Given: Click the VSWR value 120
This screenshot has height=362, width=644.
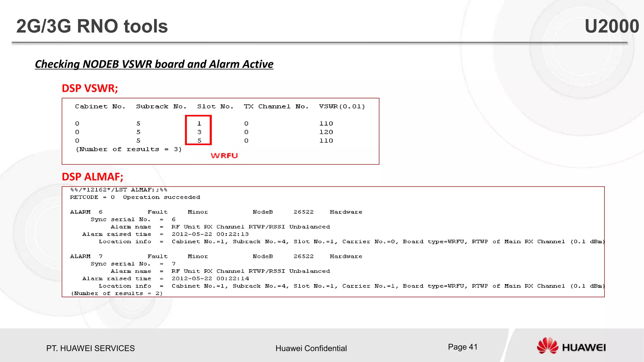Looking at the screenshot, I should pyautogui.click(x=326, y=132).
